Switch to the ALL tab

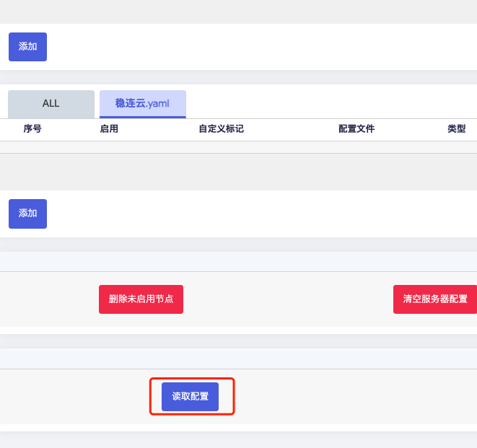tap(51, 104)
